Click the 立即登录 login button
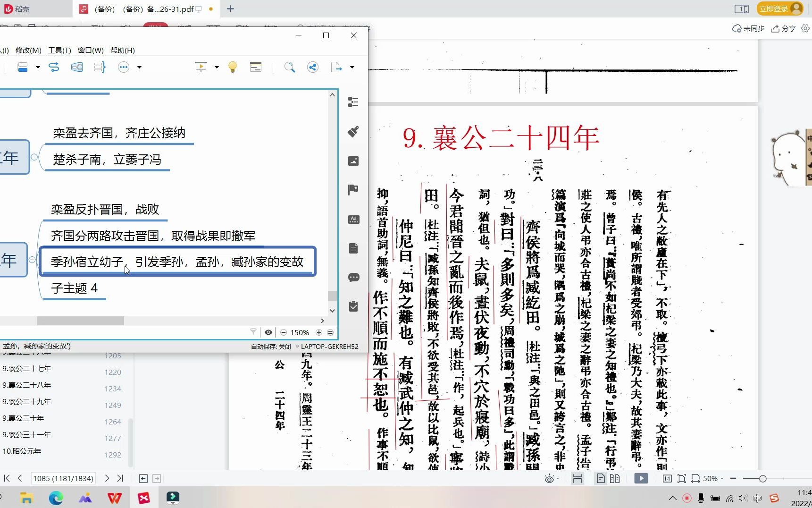812x508 pixels. pyautogui.click(x=780, y=9)
